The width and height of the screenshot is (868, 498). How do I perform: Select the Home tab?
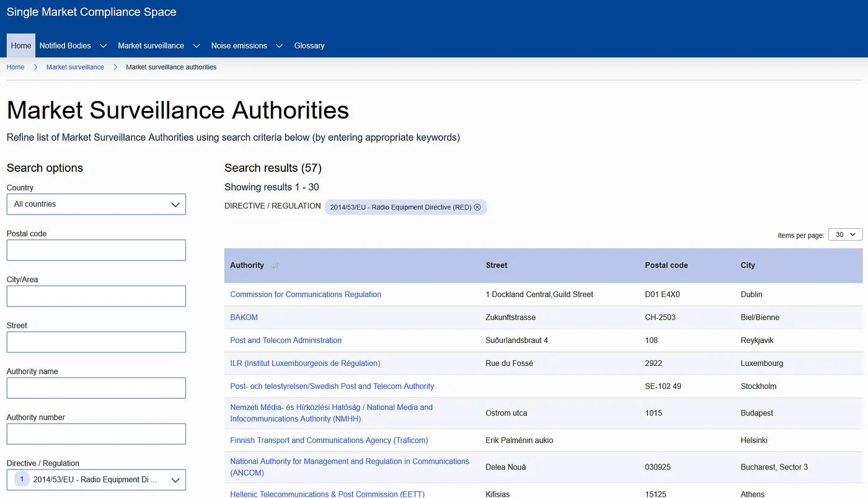(20, 45)
